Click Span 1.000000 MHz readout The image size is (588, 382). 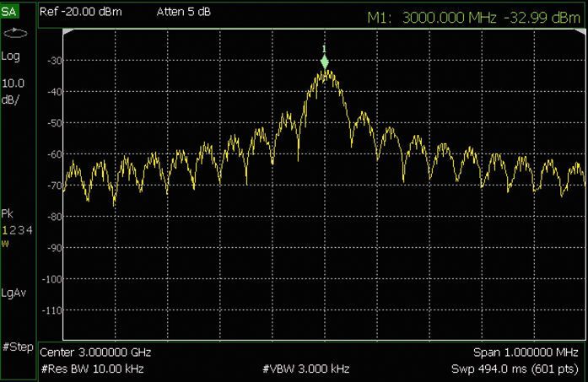pos(526,352)
